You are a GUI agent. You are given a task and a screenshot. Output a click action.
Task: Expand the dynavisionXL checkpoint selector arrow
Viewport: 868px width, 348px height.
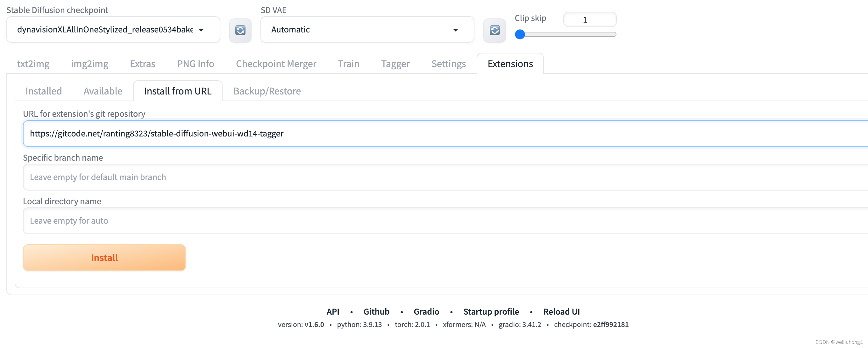[x=201, y=30]
